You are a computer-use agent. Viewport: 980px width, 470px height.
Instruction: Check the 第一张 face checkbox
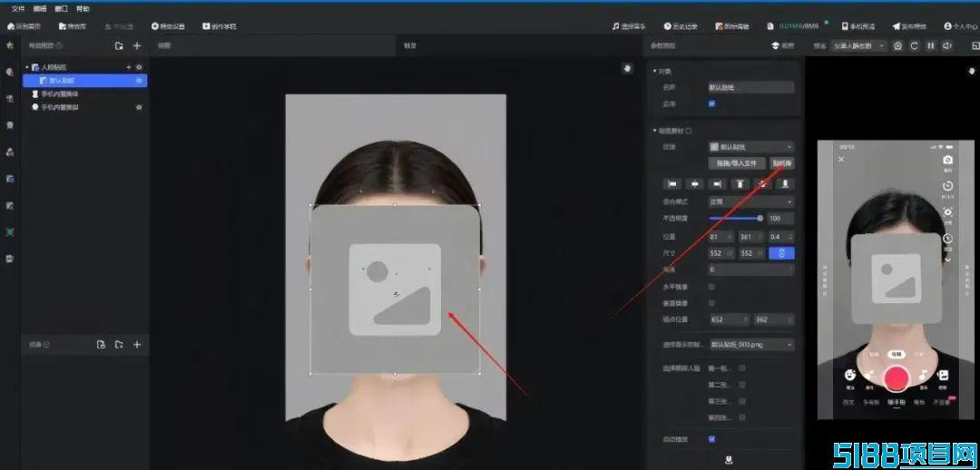click(x=742, y=368)
